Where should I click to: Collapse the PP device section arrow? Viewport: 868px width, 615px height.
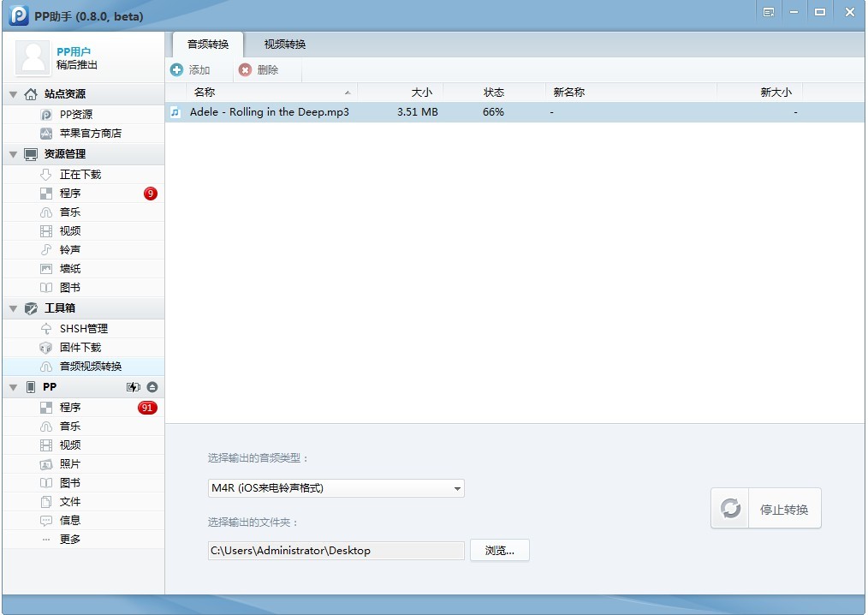click(x=14, y=387)
